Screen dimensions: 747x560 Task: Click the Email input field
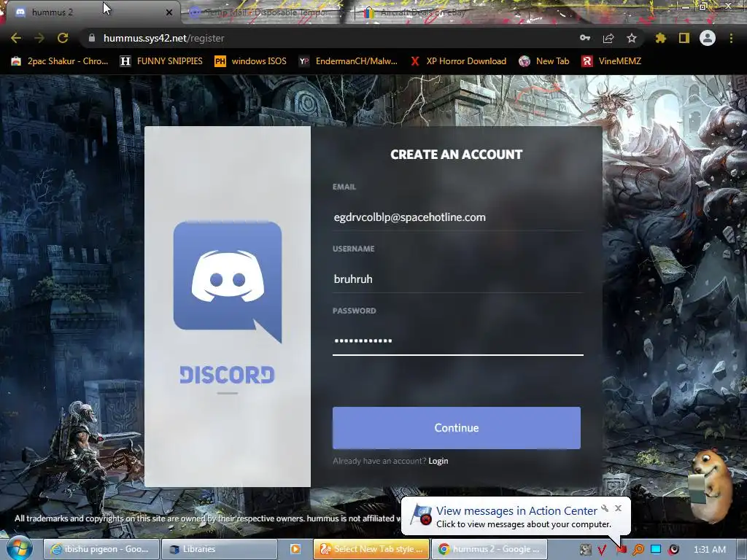pos(458,217)
